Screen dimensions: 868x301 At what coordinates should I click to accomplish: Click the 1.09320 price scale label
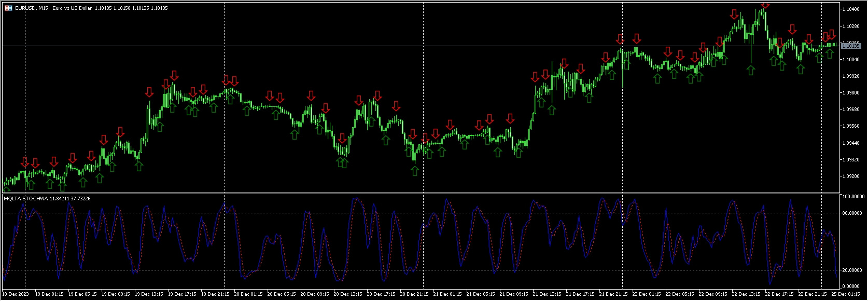[x=851, y=159]
